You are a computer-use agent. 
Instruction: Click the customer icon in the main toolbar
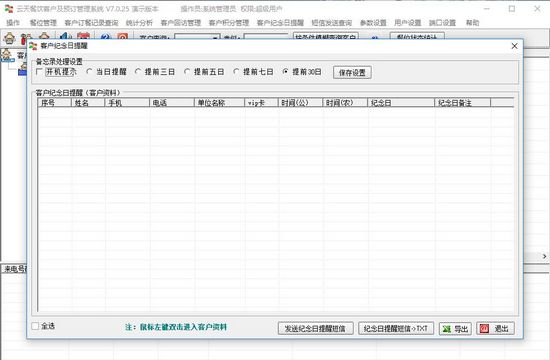pos(9,37)
